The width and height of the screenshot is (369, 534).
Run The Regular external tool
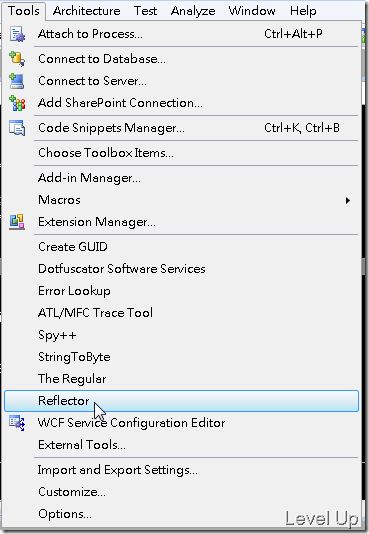181,379
